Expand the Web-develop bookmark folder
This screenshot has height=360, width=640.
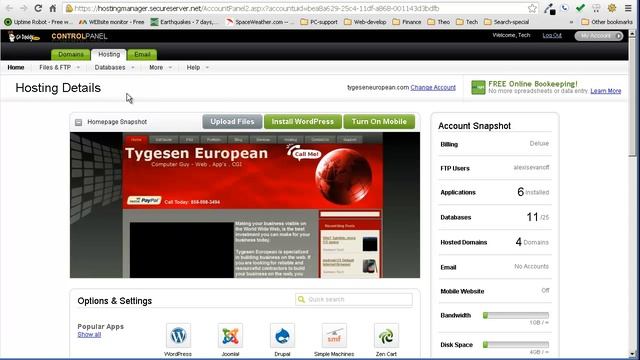365,22
